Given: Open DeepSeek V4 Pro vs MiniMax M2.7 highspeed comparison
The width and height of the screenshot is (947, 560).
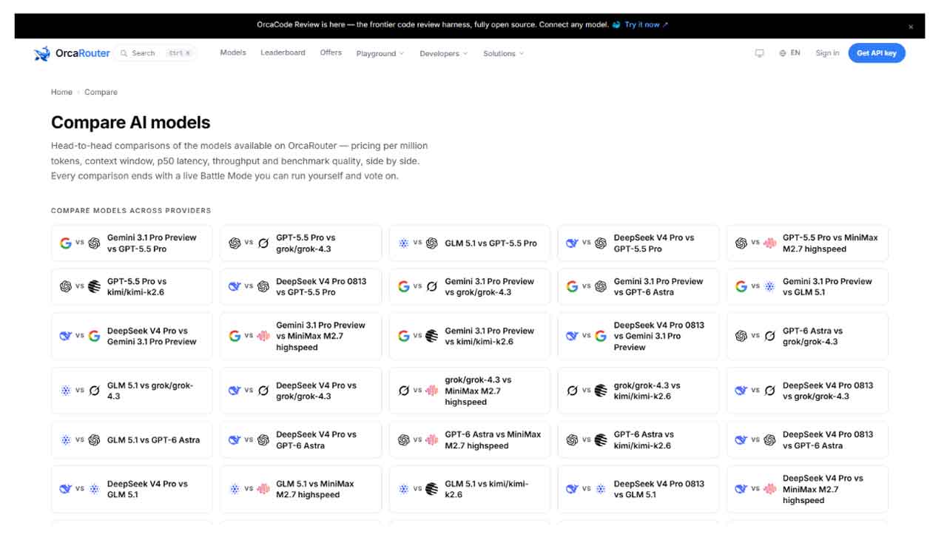Looking at the screenshot, I should (807, 489).
